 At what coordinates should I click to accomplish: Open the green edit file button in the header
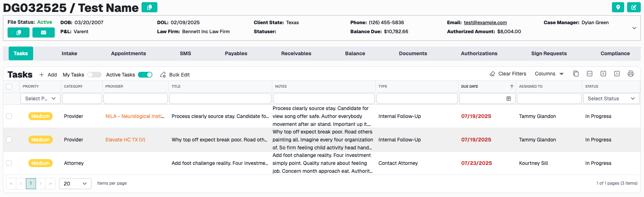(x=634, y=7)
